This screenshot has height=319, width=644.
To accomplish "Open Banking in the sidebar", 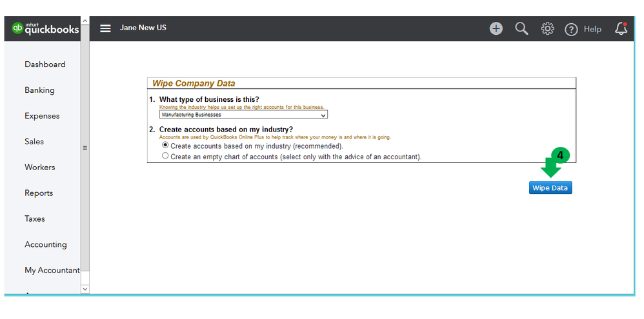I will point(39,90).
